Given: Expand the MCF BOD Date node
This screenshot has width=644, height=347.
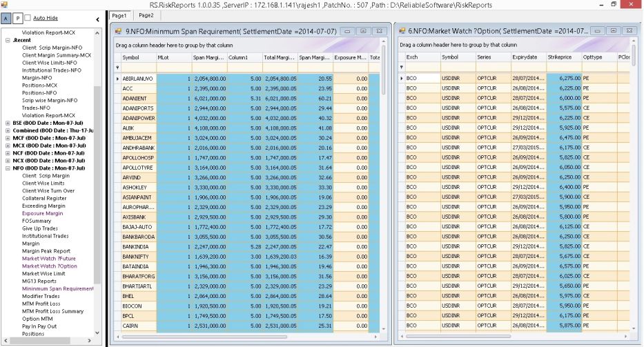Looking at the screenshot, I should tap(8, 138).
